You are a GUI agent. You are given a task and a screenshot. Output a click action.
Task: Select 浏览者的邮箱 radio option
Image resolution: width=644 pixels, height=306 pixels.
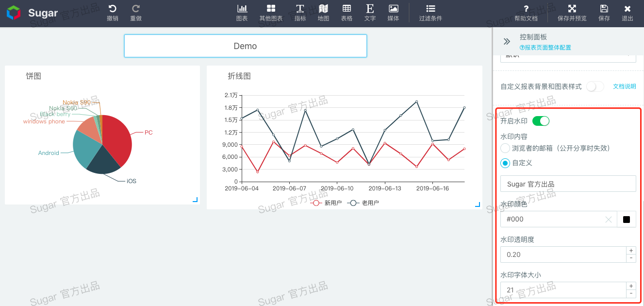[x=505, y=148]
